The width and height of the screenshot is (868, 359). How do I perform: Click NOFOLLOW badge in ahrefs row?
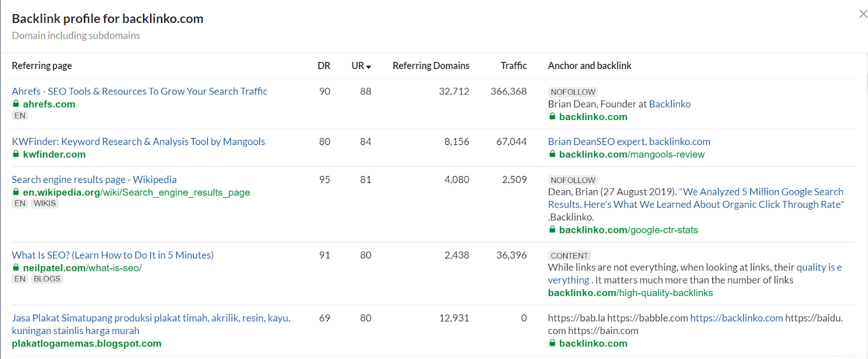(x=573, y=92)
